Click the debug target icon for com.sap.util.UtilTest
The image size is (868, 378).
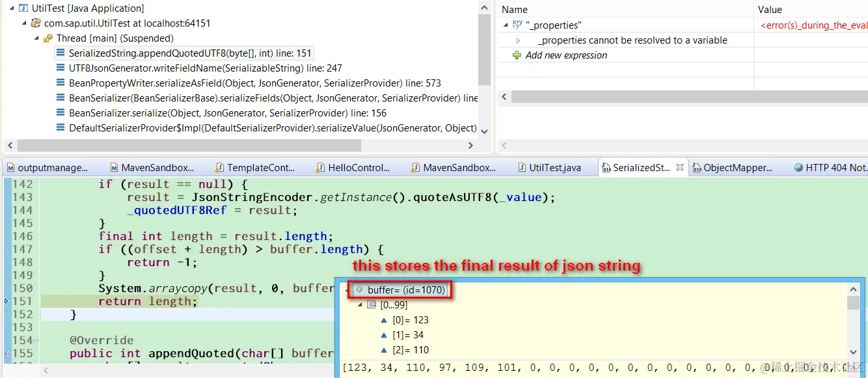point(36,23)
